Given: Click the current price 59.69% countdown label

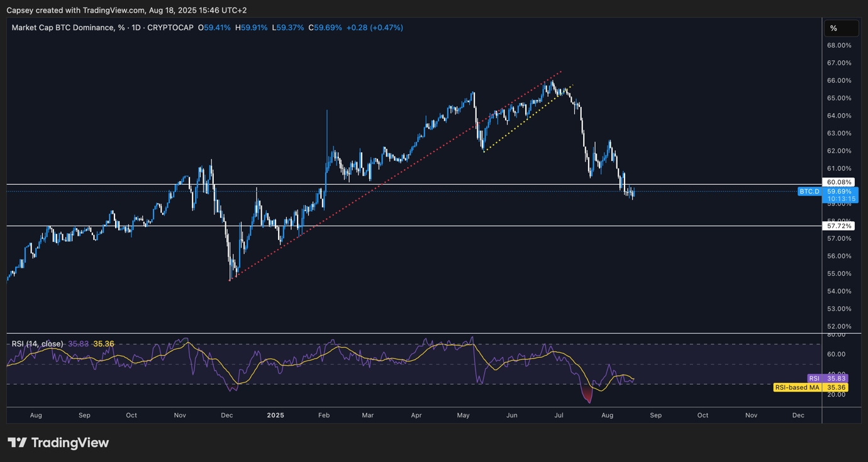Looking at the screenshot, I should coord(841,195).
